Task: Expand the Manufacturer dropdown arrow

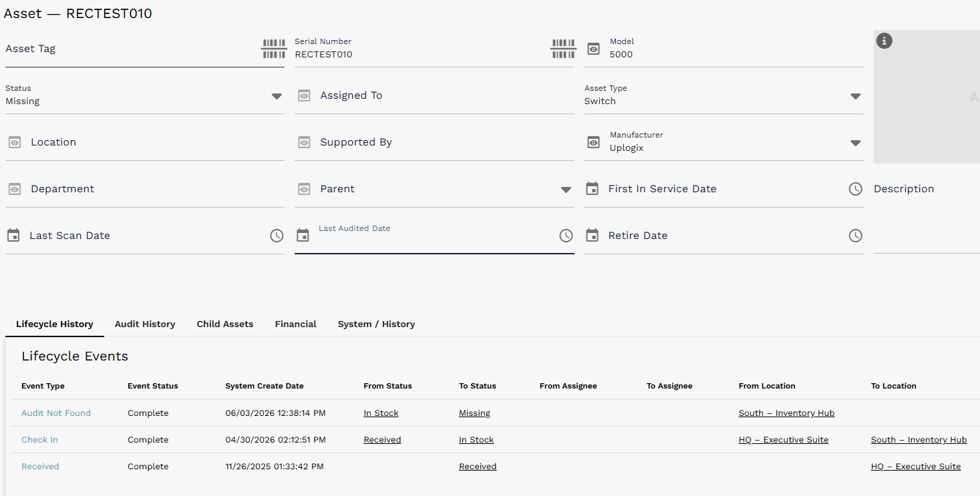Action: tap(855, 143)
